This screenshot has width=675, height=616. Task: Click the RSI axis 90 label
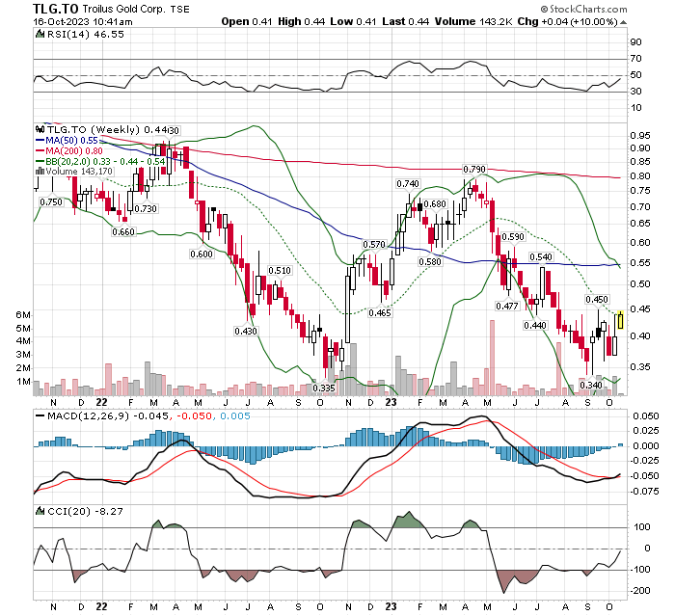[x=636, y=42]
